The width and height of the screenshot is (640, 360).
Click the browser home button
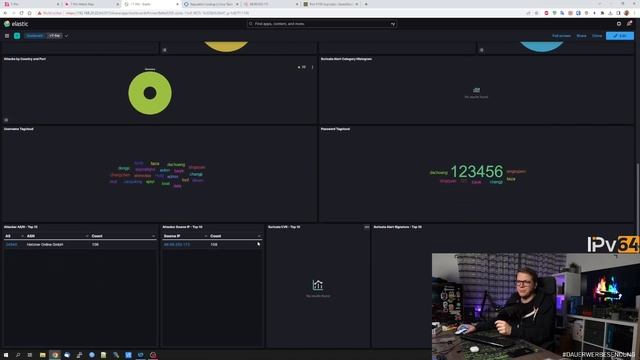coord(29,13)
